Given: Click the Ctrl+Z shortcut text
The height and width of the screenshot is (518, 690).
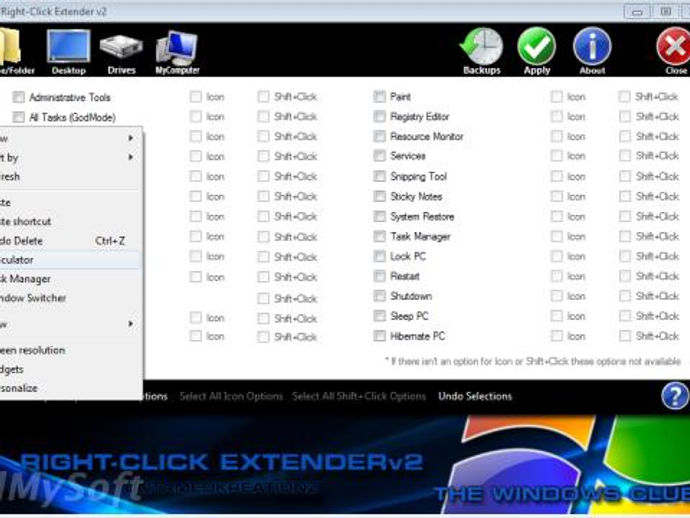Looking at the screenshot, I should tap(110, 241).
